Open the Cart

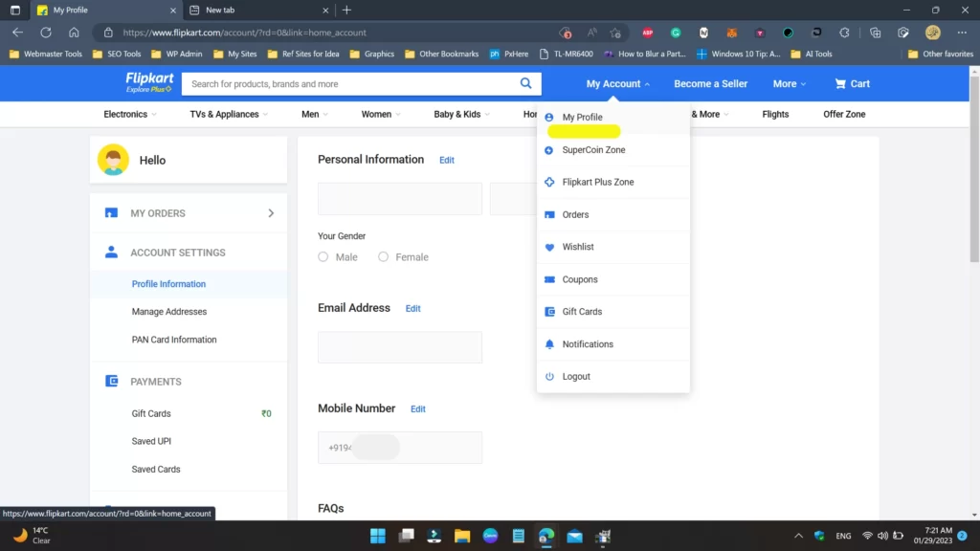pyautogui.click(x=852, y=84)
